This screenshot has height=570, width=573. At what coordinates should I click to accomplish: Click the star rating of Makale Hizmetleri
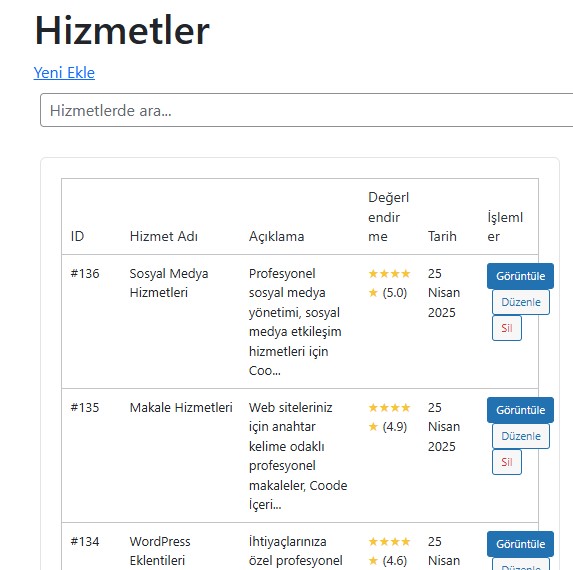(389, 417)
